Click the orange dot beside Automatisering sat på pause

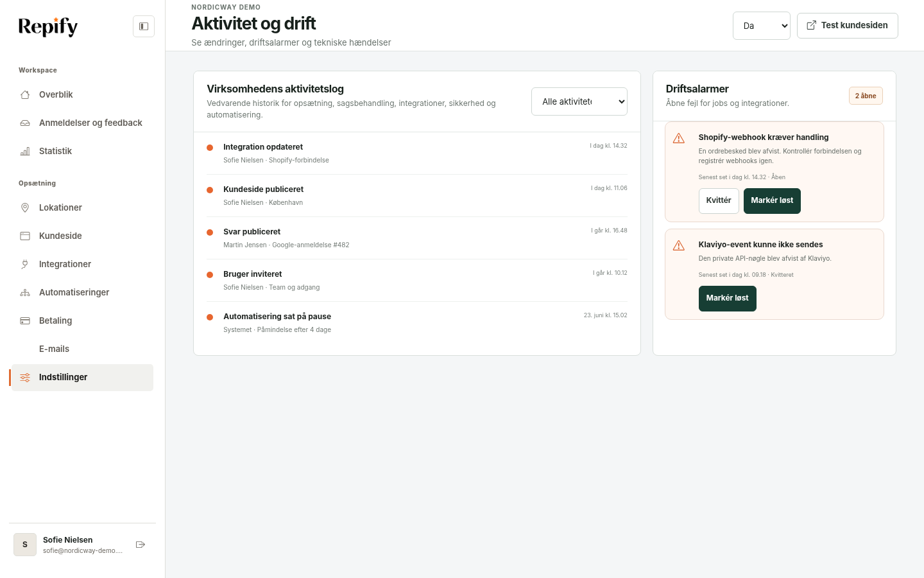[x=210, y=317]
